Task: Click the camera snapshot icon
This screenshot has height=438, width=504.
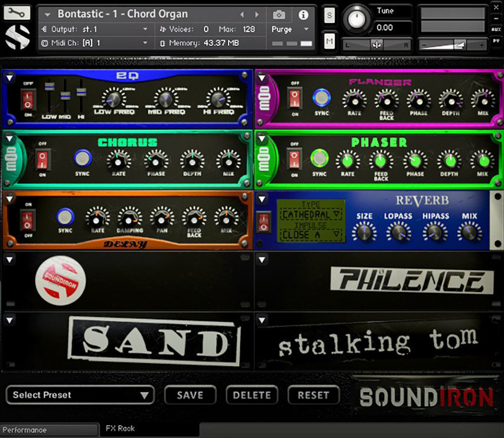Action: coord(278,15)
